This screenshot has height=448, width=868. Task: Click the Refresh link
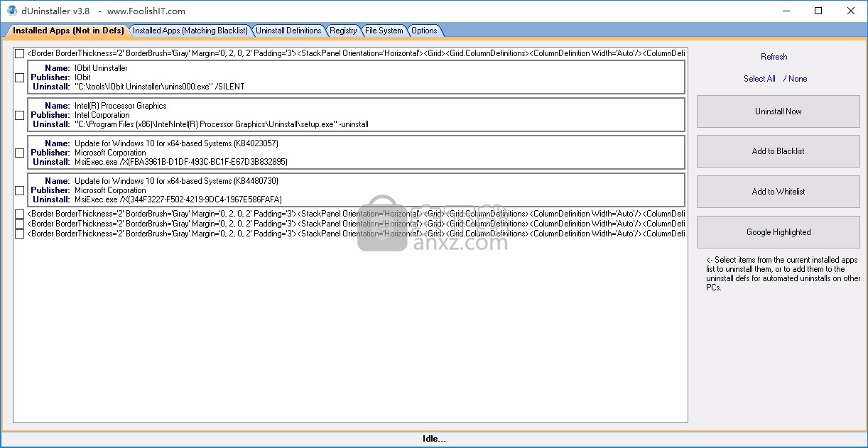point(774,57)
